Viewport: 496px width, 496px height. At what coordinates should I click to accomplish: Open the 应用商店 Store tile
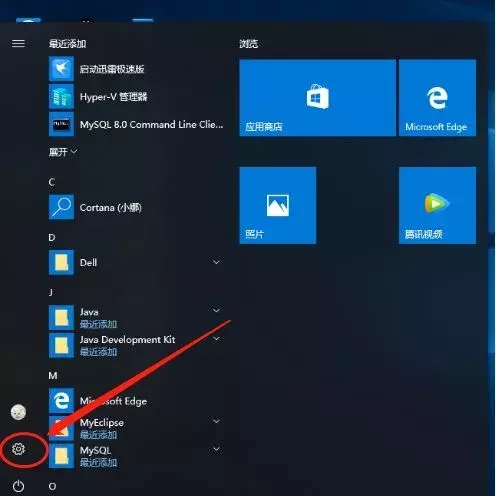click(317, 98)
